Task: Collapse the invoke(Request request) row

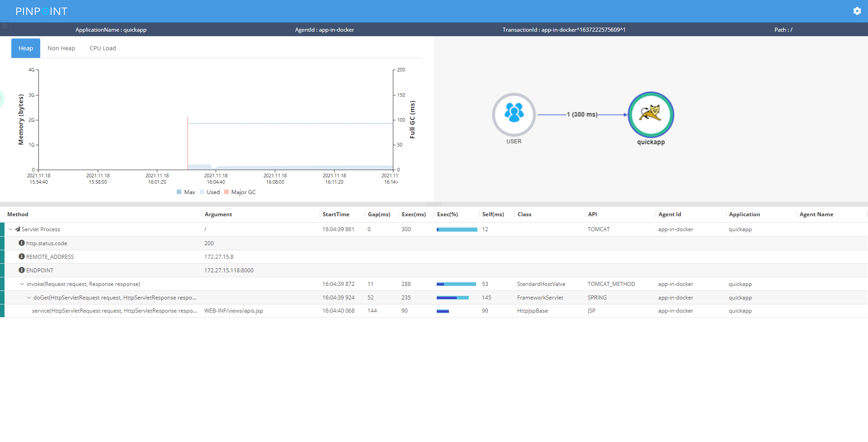Action: pyautogui.click(x=22, y=284)
